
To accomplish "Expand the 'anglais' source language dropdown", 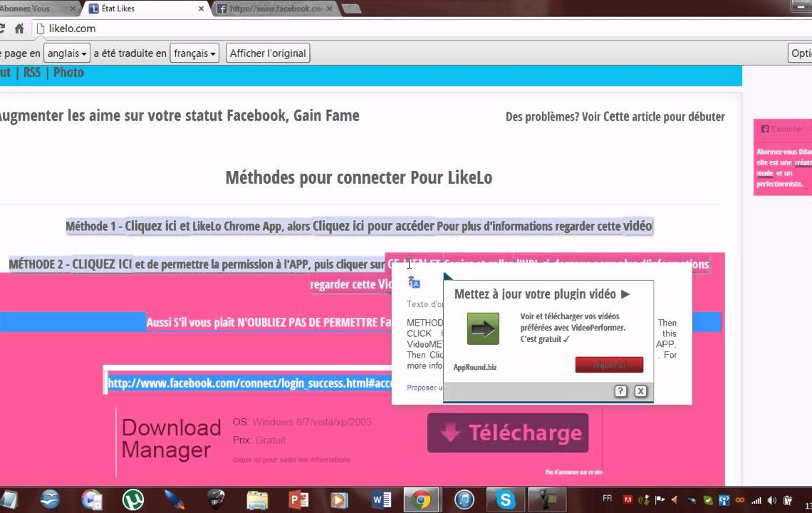I will click(67, 53).
